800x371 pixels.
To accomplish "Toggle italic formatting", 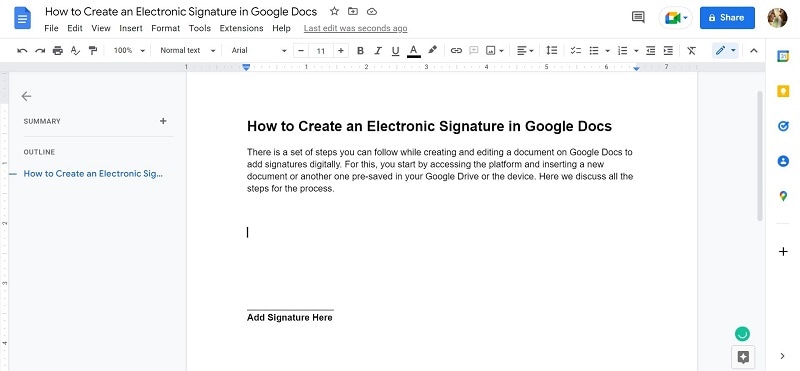I will pyautogui.click(x=378, y=51).
